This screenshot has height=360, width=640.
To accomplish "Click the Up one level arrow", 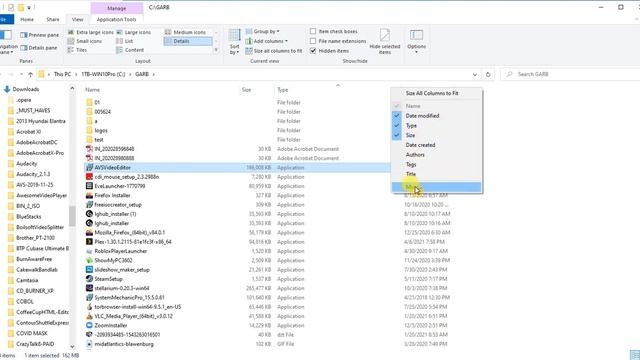I will (x=31, y=74).
